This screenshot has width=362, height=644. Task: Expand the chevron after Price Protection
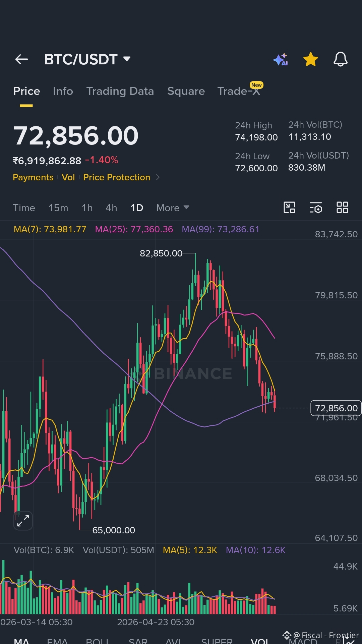[x=158, y=177]
